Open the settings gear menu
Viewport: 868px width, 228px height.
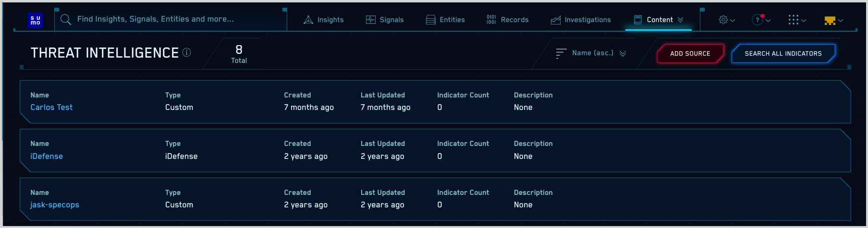coord(726,20)
